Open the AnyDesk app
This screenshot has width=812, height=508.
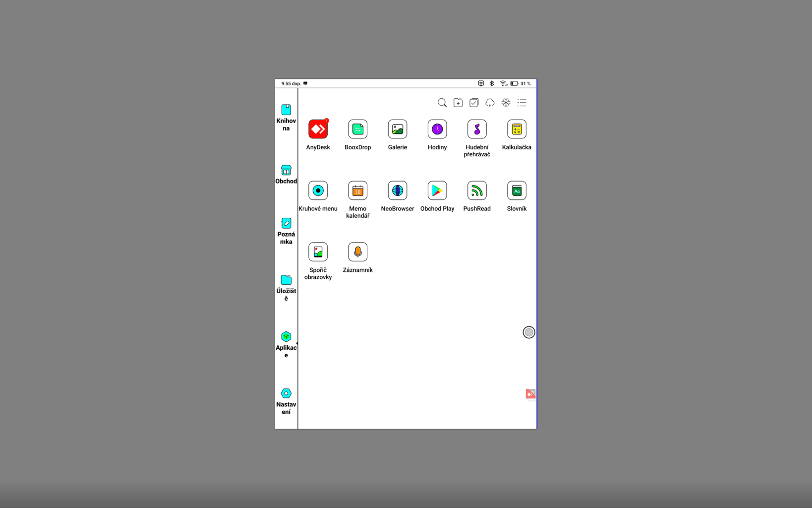[x=318, y=129]
